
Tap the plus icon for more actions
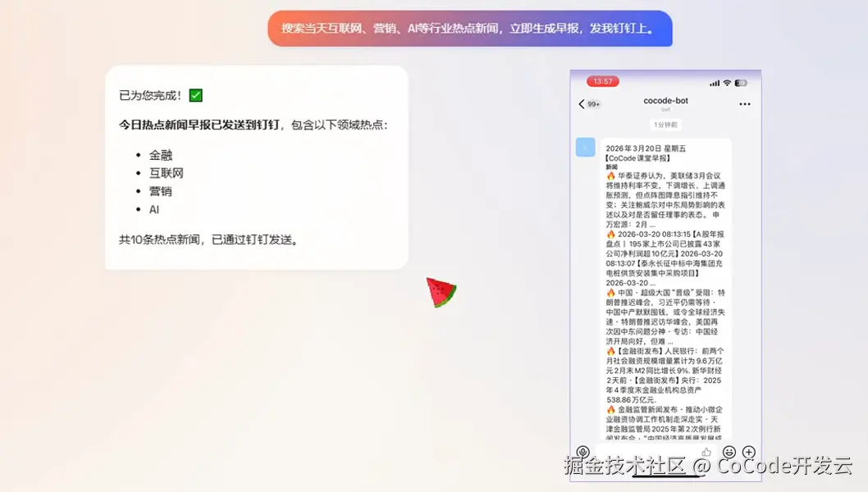(x=748, y=451)
